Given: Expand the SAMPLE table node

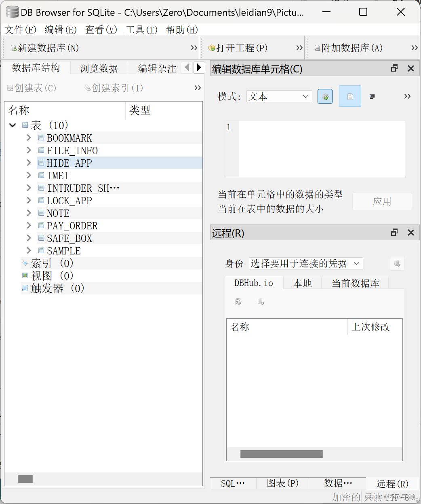Looking at the screenshot, I should [29, 250].
